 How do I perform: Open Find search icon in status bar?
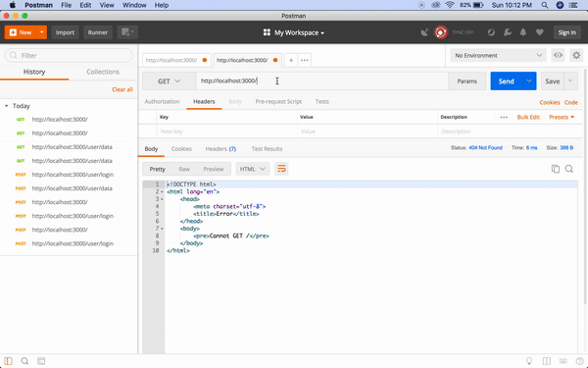(24, 361)
